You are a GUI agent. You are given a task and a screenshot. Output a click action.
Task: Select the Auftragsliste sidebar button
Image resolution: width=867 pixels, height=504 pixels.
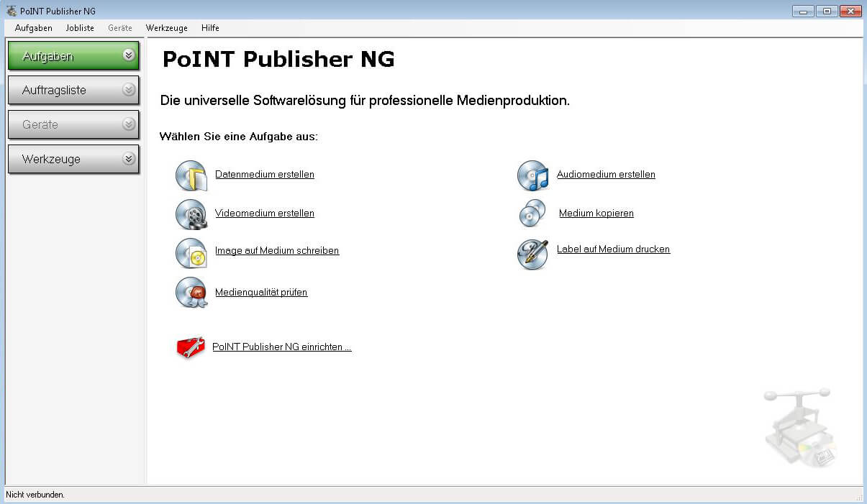73,91
